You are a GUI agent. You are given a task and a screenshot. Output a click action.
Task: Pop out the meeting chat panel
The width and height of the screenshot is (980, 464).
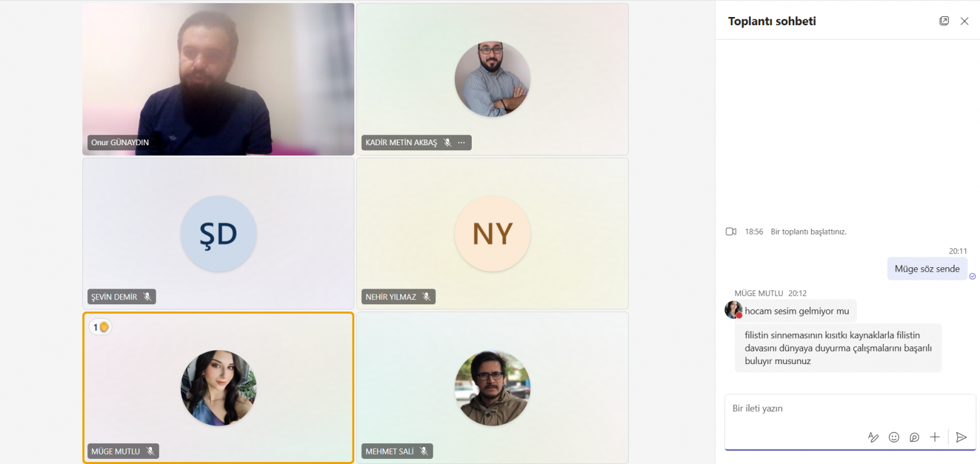[944, 21]
